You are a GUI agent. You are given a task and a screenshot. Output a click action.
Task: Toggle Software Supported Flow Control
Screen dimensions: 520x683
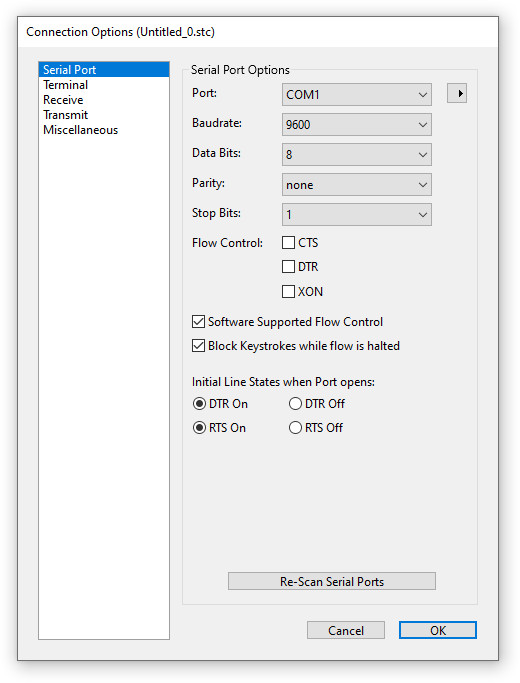click(x=198, y=322)
